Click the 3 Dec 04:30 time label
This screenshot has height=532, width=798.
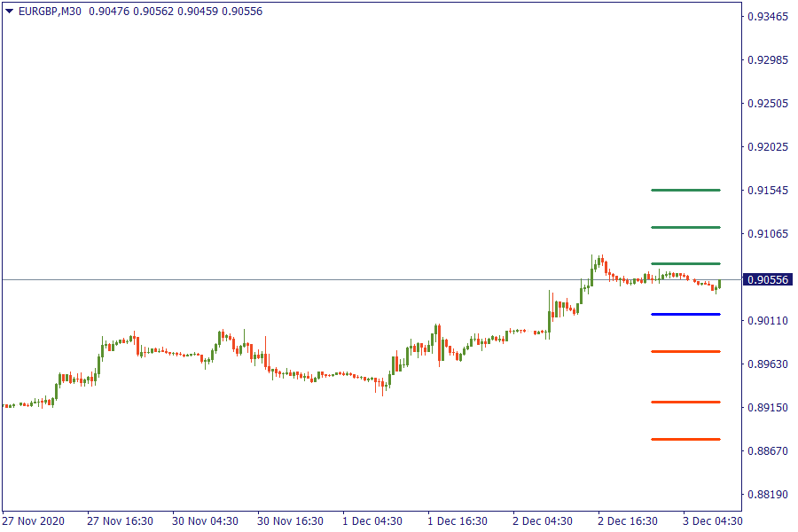coord(713,520)
